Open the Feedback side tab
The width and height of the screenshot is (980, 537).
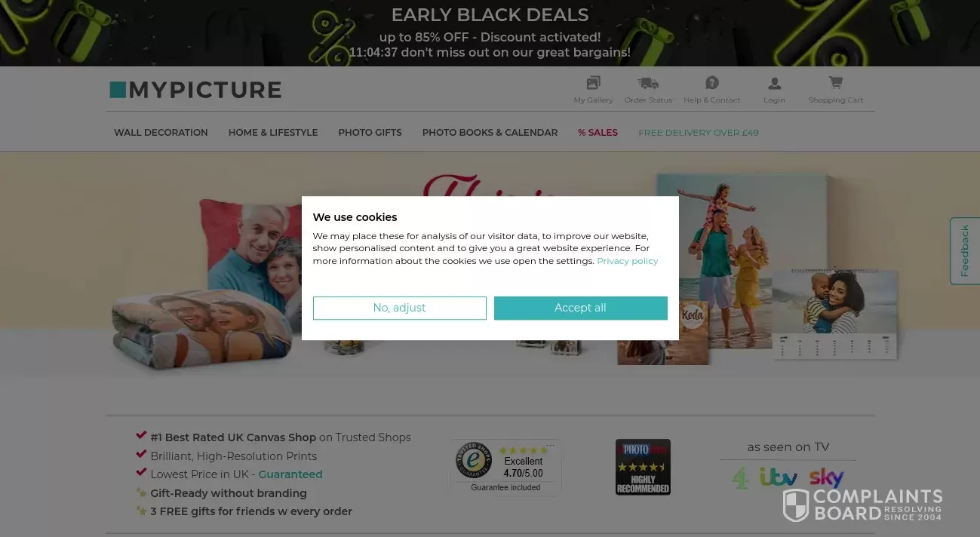coord(964,251)
